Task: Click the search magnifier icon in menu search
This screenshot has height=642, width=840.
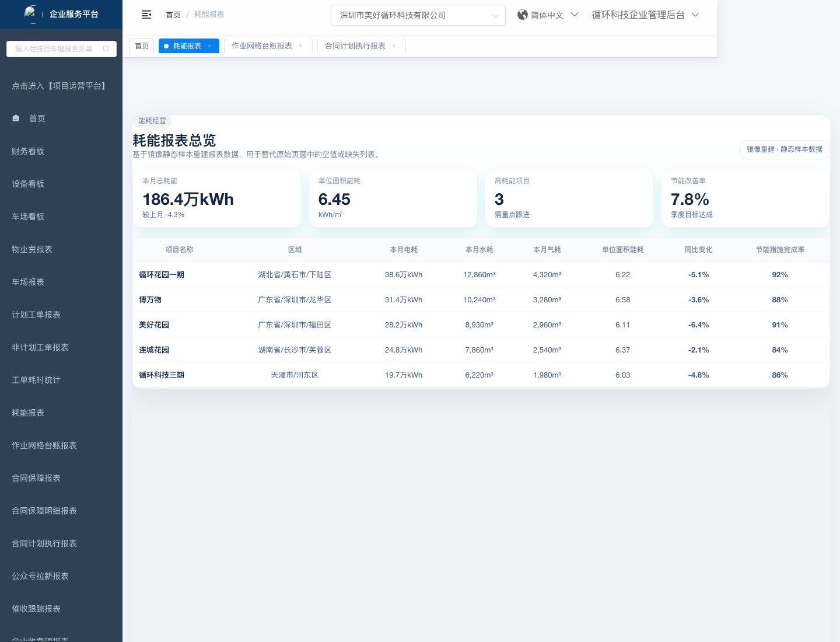Action: pyautogui.click(x=106, y=49)
